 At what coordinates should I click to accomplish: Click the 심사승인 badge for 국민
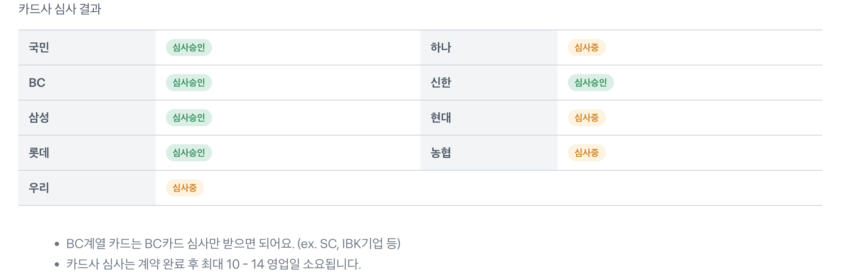(x=189, y=47)
